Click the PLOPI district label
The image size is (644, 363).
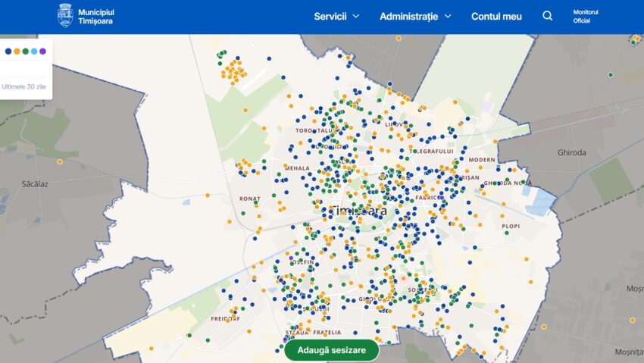(x=511, y=227)
